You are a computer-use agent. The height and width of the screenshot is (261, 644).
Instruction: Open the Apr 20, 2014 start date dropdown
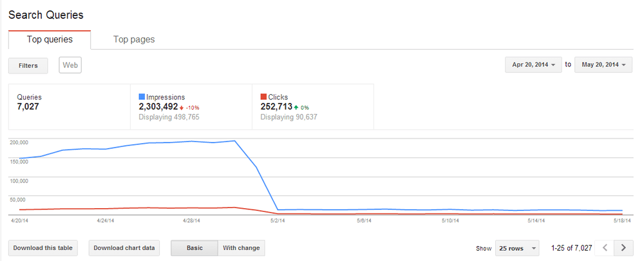pyautogui.click(x=533, y=65)
